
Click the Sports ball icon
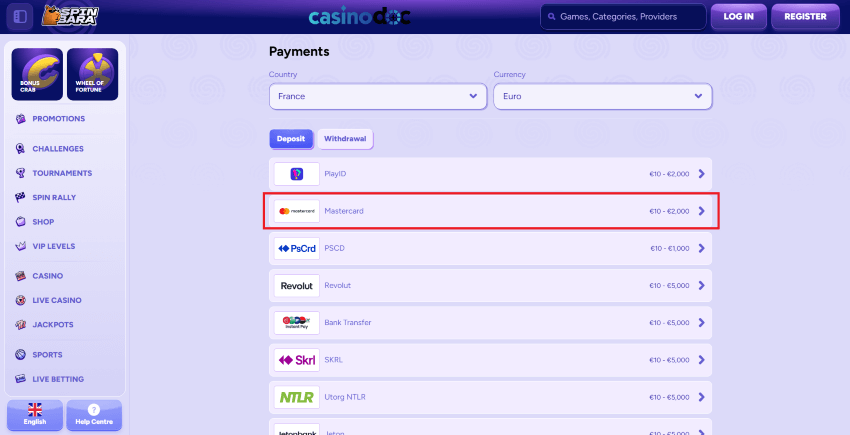tap(21, 355)
